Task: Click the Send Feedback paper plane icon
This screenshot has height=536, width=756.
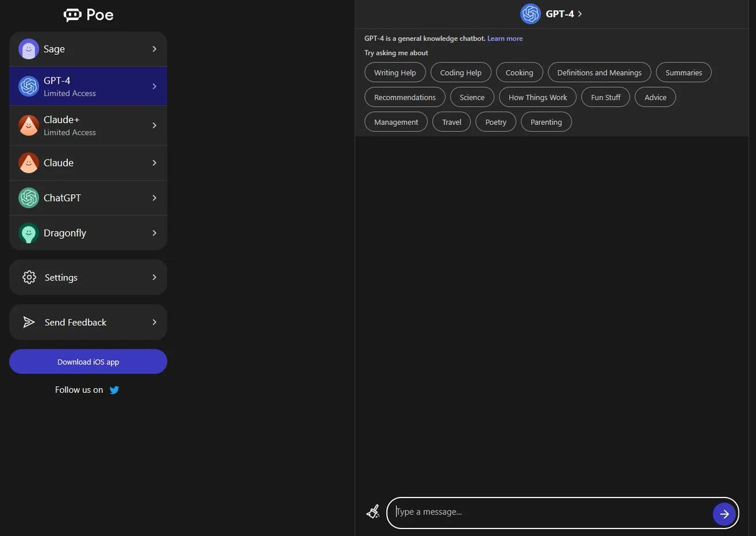Action: 29,322
